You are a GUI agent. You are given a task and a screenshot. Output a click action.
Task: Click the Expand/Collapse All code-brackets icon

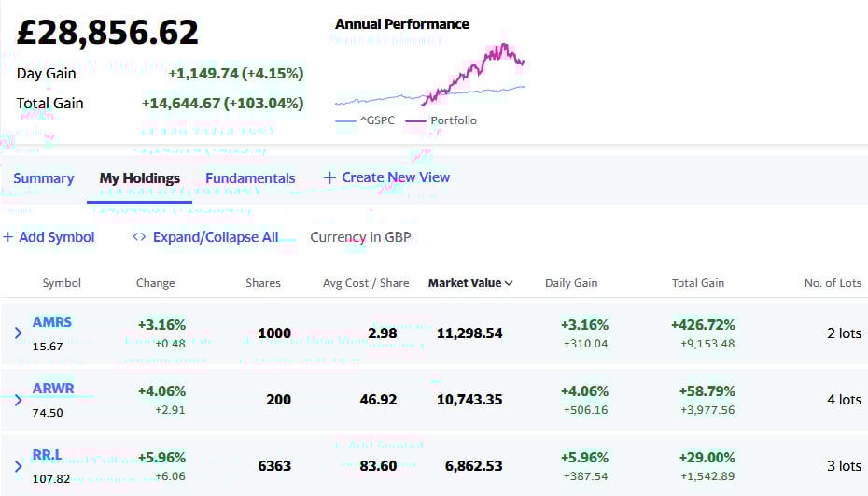(x=139, y=237)
